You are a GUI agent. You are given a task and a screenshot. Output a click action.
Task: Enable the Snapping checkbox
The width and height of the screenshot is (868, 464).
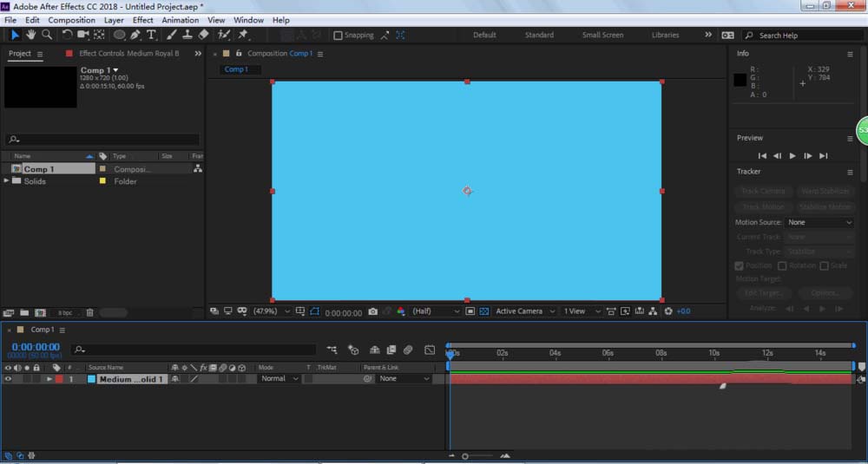338,36
